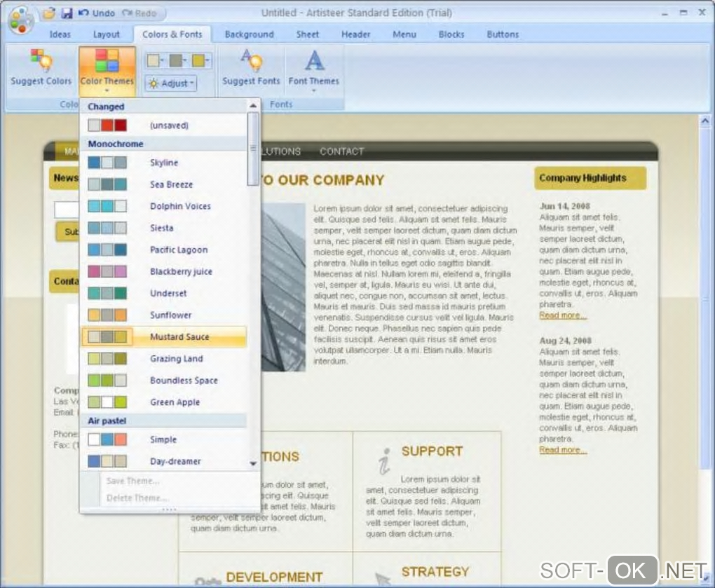Open the Font Themes gallery
The height and width of the screenshot is (588, 715).
pos(314,70)
